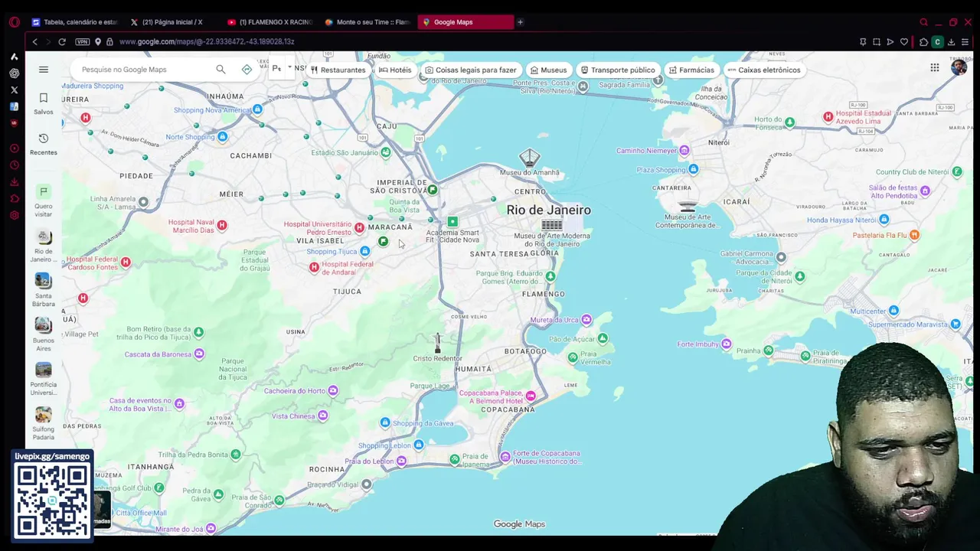Filter map by Hotéis
The width and height of the screenshot is (980, 551).
[395, 70]
